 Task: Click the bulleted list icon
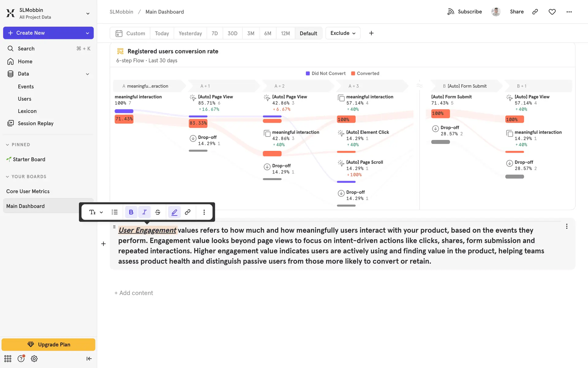(115, 212)
